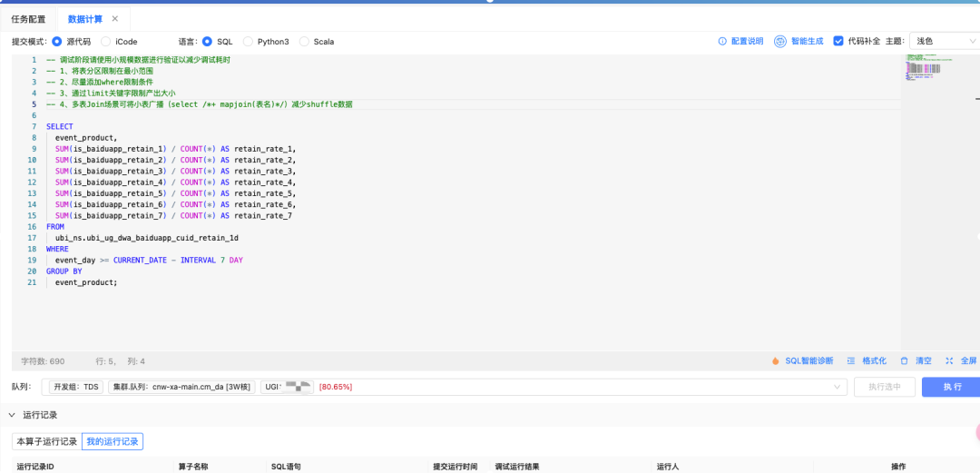Click the SELECT keyword on line 7
This screenshot has width=980, height=473.
(x=59, y=126)
